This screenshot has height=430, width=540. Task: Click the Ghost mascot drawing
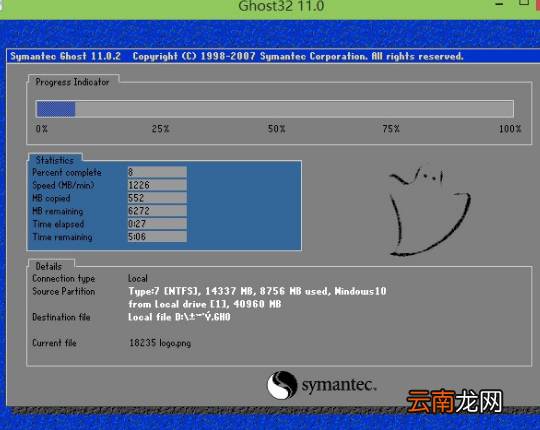(x=430, y=211)
